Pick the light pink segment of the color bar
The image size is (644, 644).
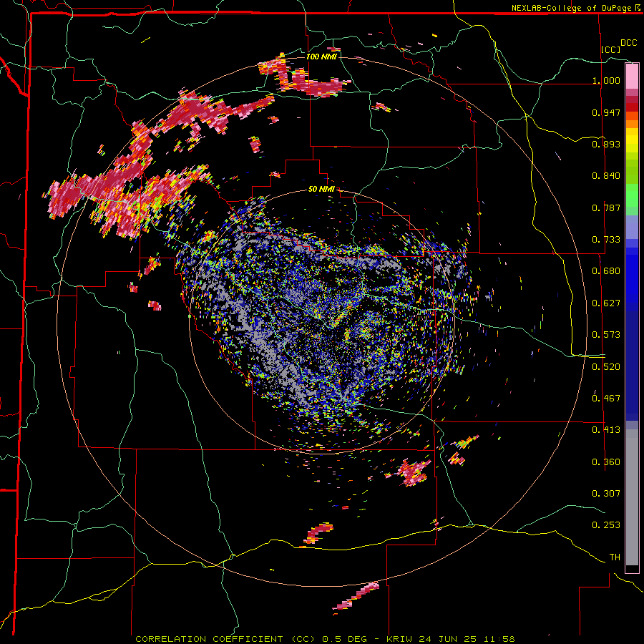point(632,77)
